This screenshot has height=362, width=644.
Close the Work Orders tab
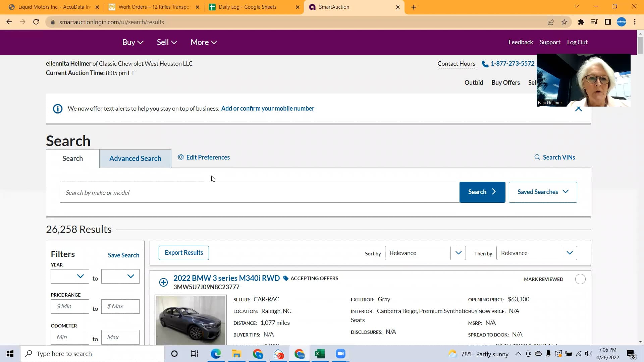[x=198, y=7]
